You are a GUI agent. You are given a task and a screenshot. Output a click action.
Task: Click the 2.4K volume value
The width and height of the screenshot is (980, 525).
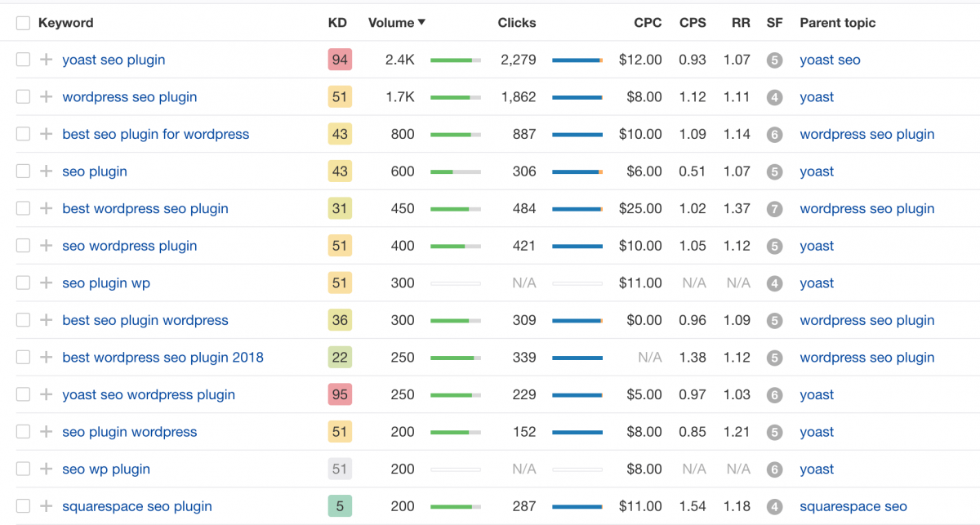[400, 60]
